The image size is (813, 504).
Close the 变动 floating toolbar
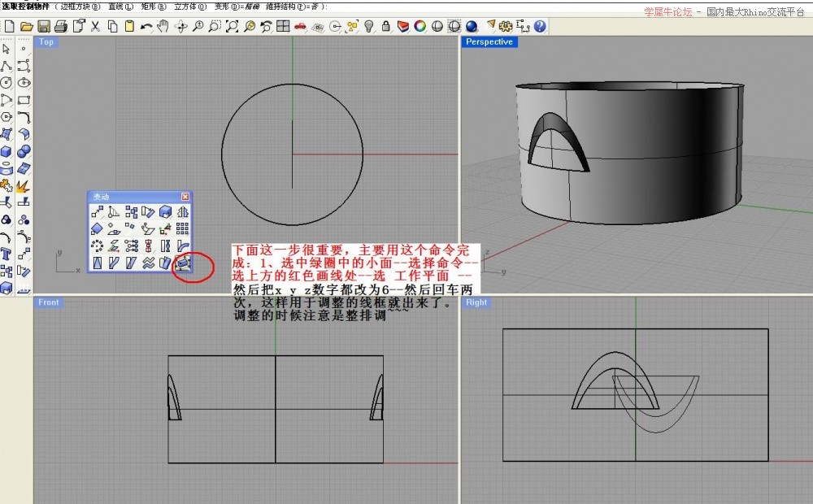pyautogui.click(x=185, y=197)
